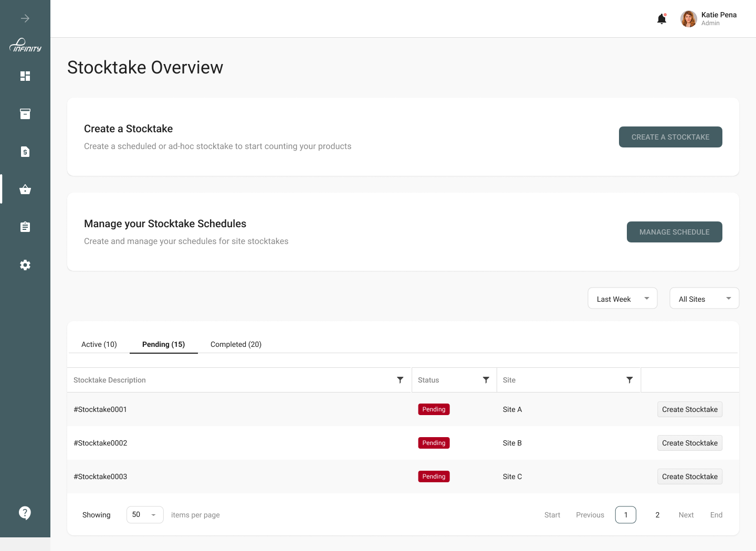Jump to the Start page
This screenshot has height=551, width=756.
pos(552,515)
